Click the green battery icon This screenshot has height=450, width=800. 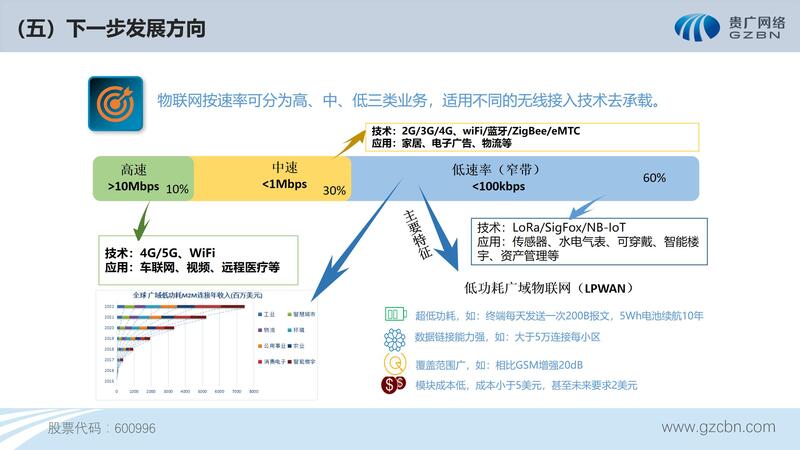click(391, 315)
